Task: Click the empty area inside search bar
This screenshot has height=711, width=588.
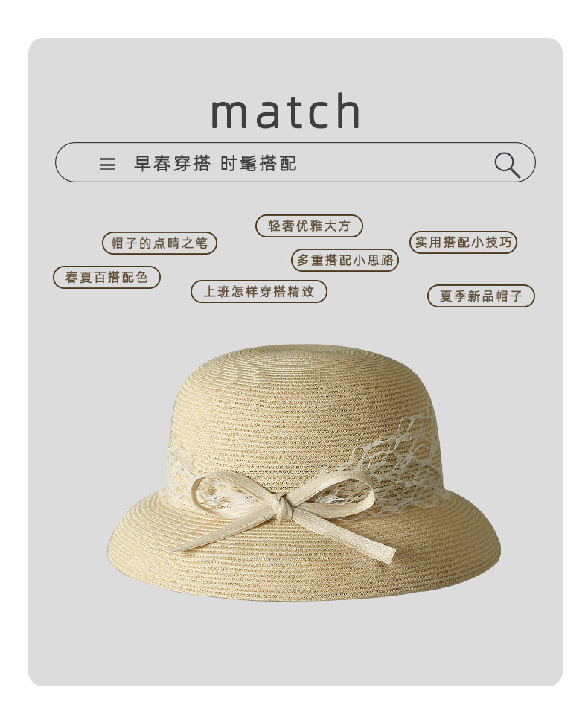Action: pyautogui.click(x=394, y=163)
